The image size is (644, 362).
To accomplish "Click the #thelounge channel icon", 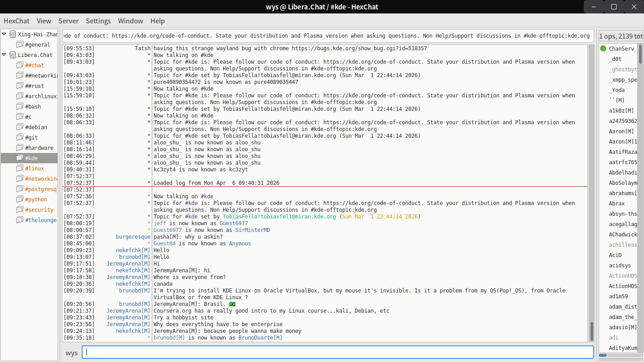I will pyautogui.click(x=19, y=220).
